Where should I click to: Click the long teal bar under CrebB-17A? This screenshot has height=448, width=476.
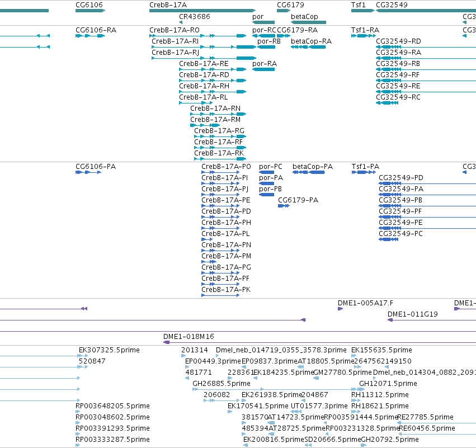pyautogui.click(x=202, y=11)
